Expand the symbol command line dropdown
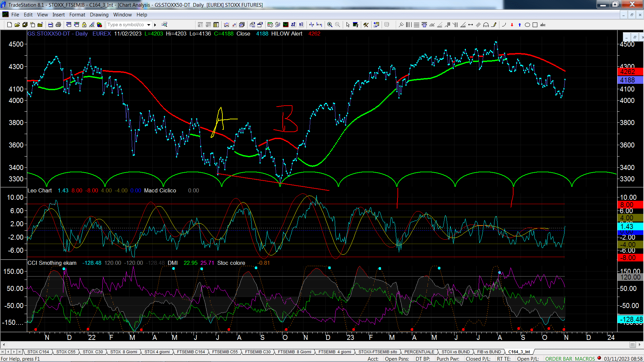Screen dimensions: 644x362 coord(149,25)
